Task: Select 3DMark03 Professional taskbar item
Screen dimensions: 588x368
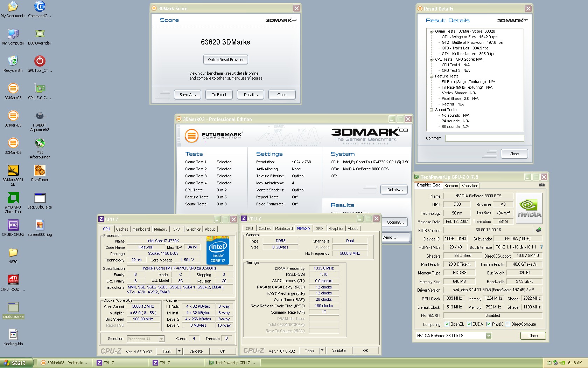Action: (x=66, y=363)
